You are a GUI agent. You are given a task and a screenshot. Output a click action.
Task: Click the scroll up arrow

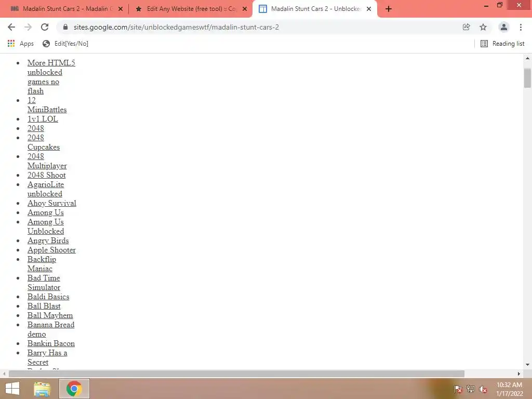pos(527,58)
